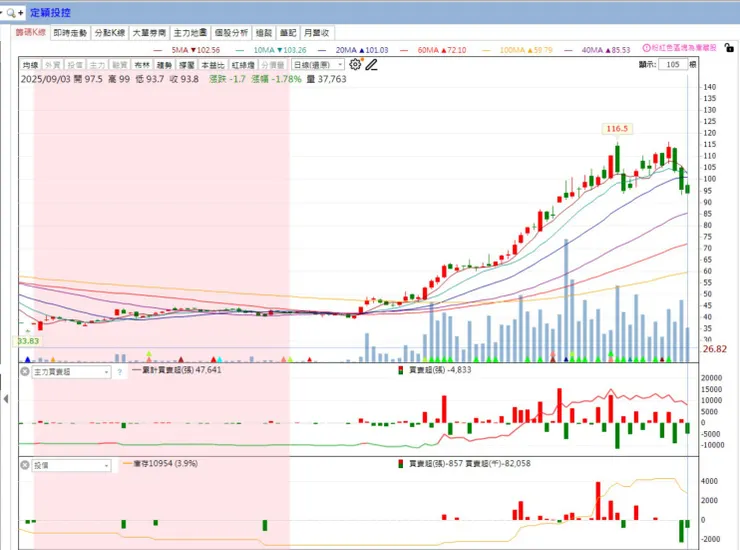Click the 粉紅色區塊為庫藏股 notice text

[684, 48]
